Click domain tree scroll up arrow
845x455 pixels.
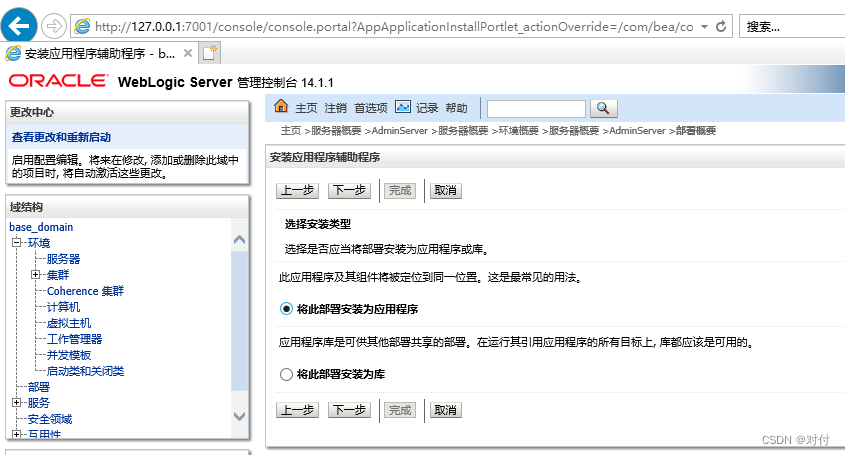239,240
